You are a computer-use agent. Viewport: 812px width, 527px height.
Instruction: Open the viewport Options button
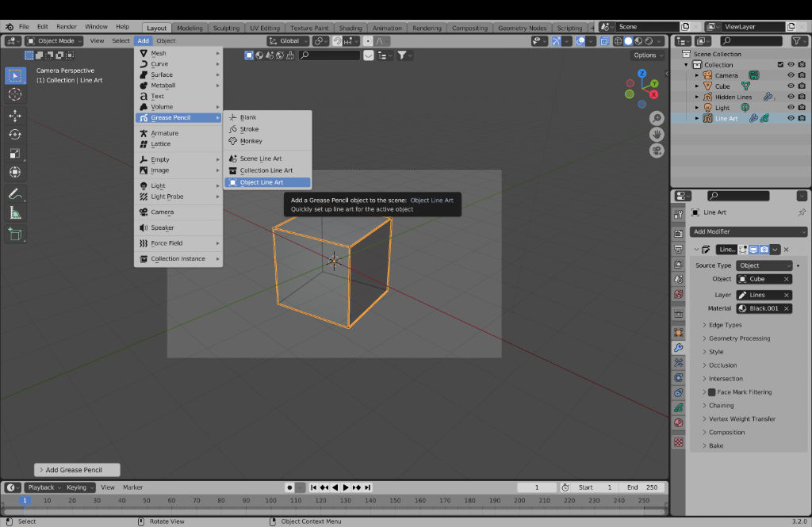[x=648, y=55]
